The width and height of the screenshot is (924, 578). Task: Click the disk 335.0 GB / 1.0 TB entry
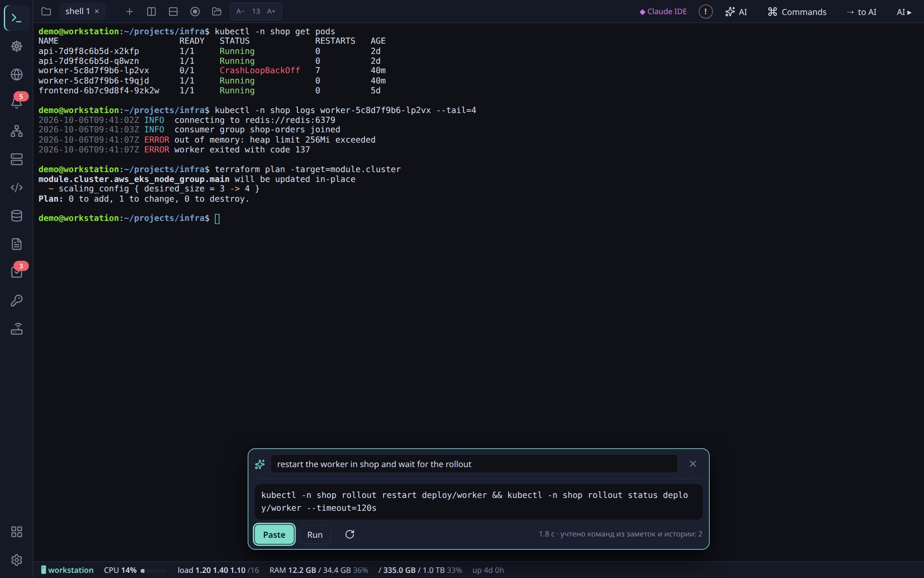click(420, 570)
